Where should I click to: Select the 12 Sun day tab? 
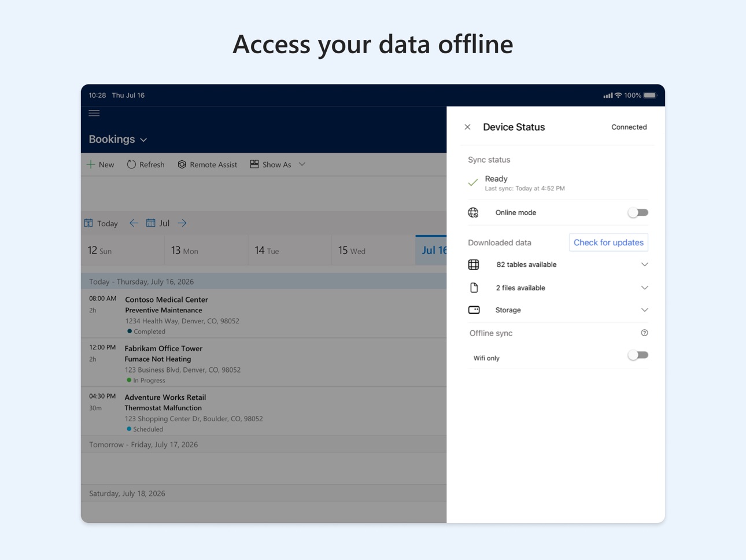point(123,250)
